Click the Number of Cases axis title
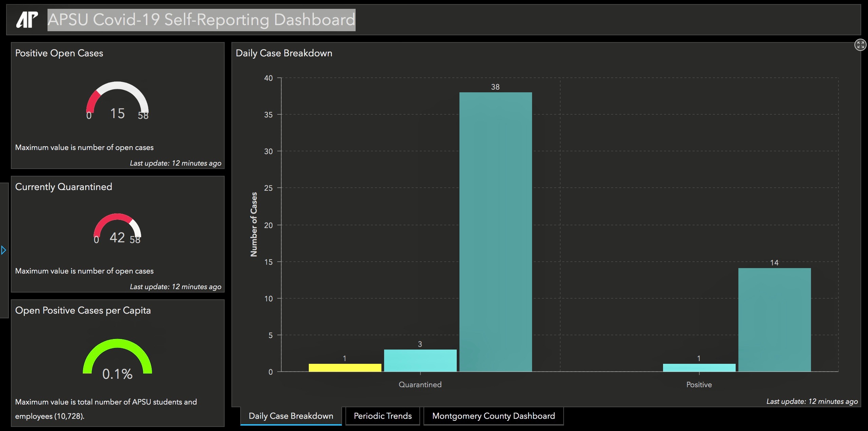Image resolution: width=868 pixels, height=431 pixels. click(x=253, y=224)
